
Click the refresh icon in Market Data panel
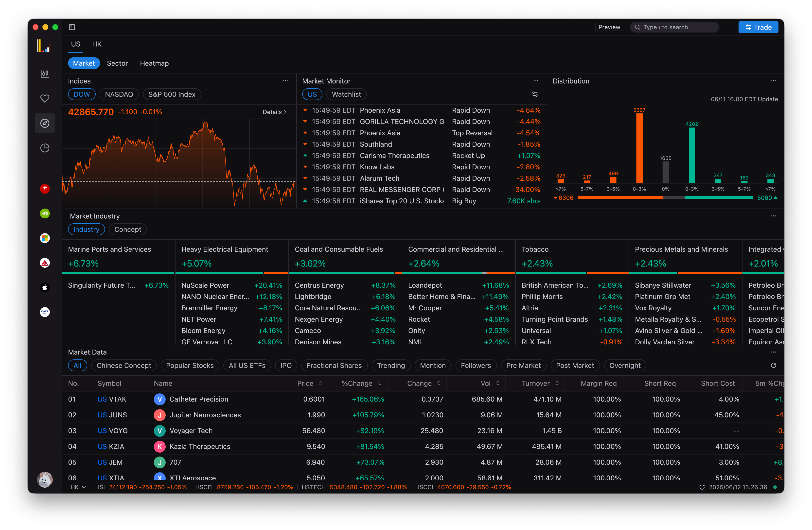click(774, 366)
